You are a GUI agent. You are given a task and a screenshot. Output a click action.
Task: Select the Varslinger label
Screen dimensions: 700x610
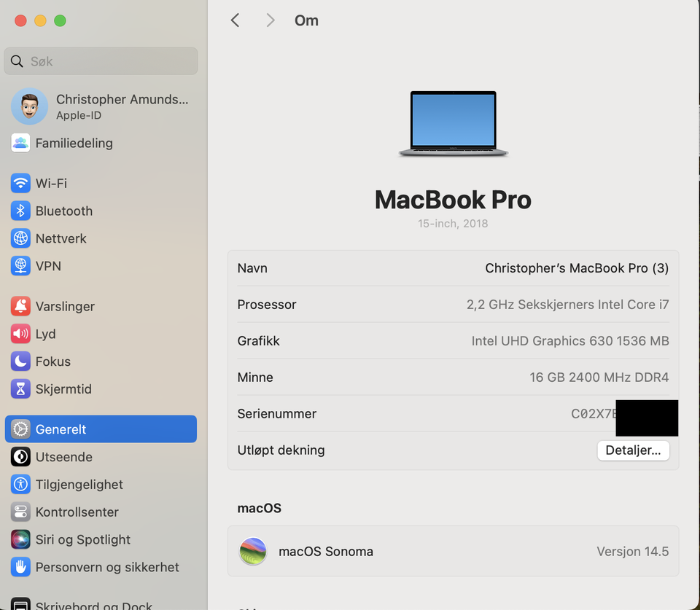pyautogui.click(x=65, y=307)
